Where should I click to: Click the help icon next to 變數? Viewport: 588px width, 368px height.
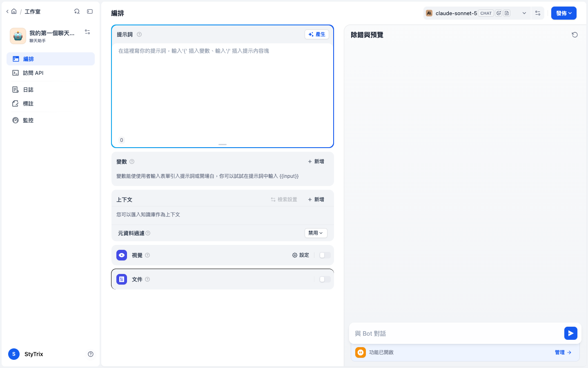pos(132,162)
